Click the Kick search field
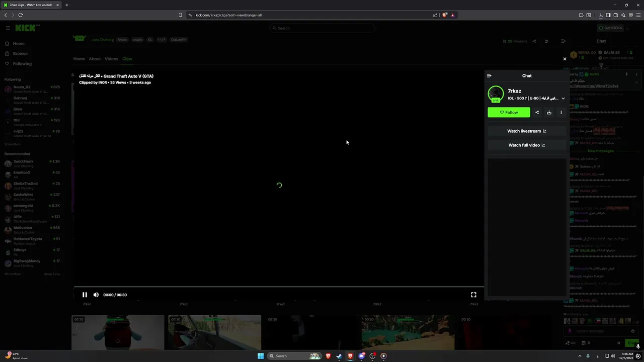 point(322,28)
